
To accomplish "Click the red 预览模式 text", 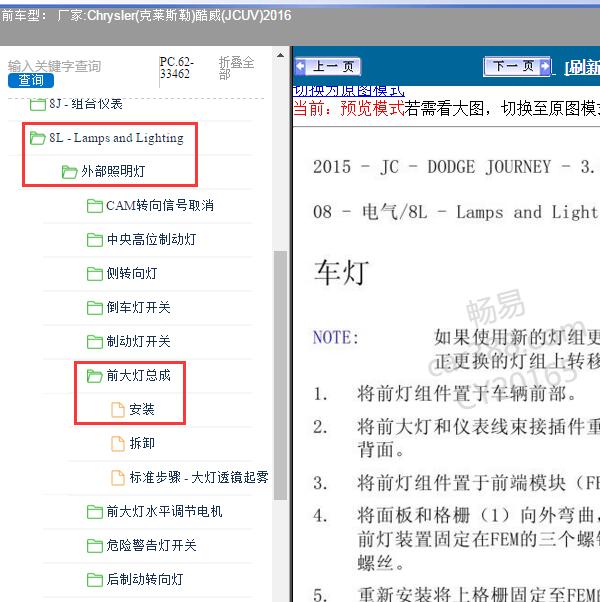I will coord(372,108).
